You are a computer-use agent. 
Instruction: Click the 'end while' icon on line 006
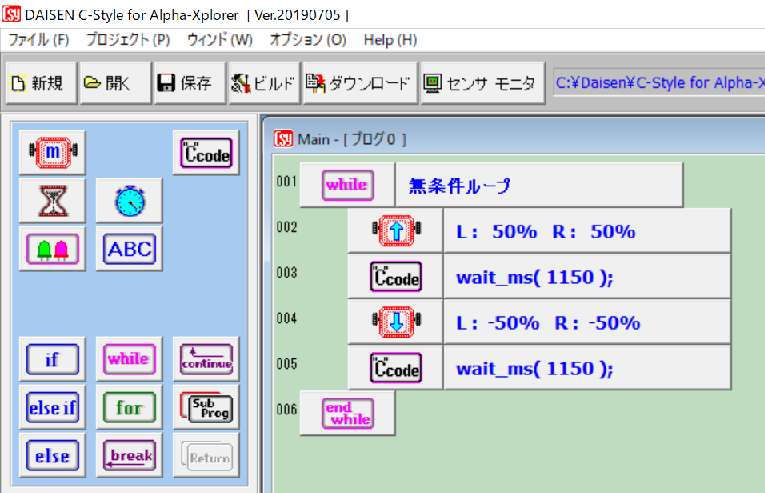[x=348, y=413]
